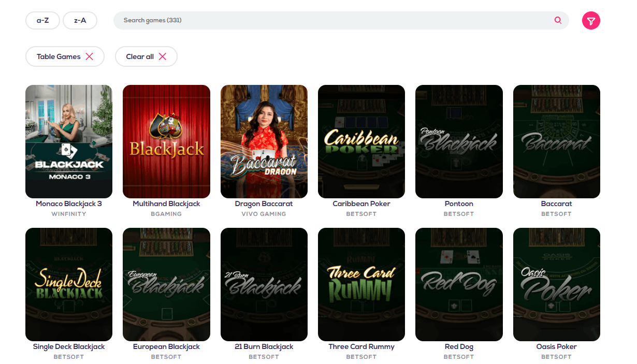Open Dragon Baccarat game thumbnail
This screenshot has height=364, width=637.
tap(264, 141)
